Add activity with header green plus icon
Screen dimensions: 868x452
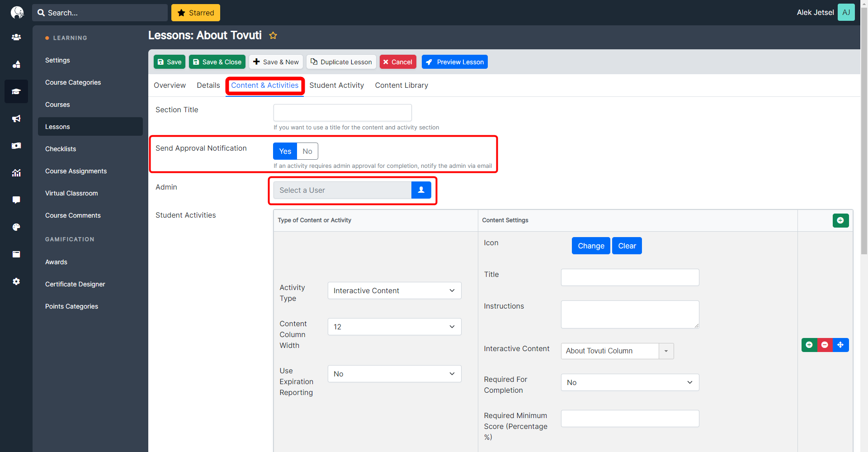click(840, 220)
